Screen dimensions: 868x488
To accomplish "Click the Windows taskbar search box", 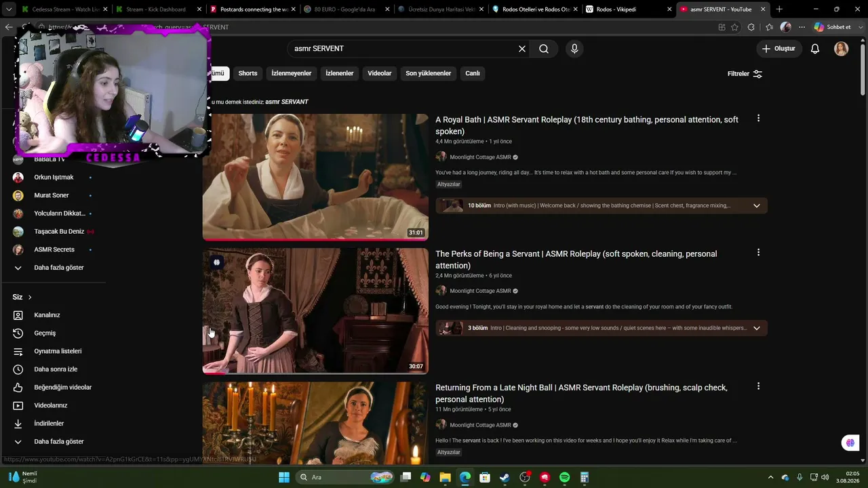I will pos(346,477).
